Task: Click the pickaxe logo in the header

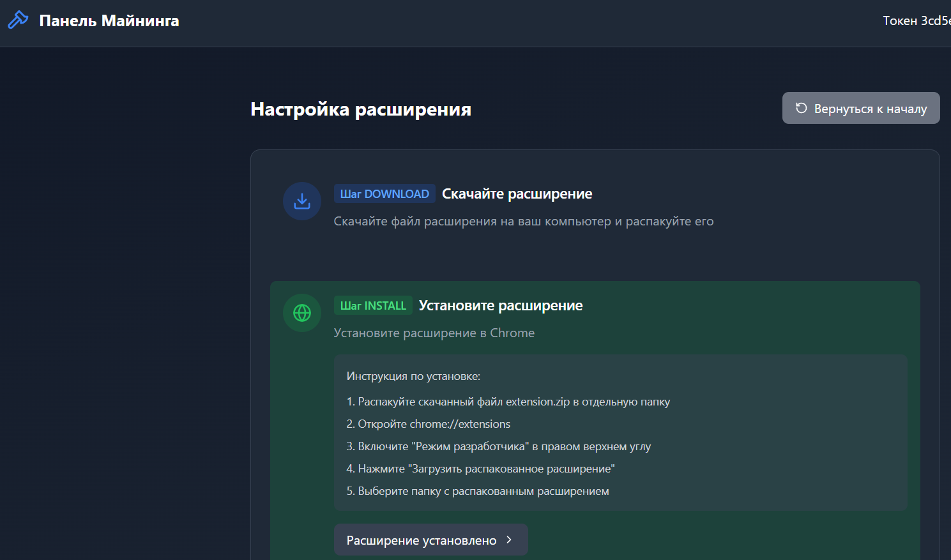Action: tap(17, 20)
